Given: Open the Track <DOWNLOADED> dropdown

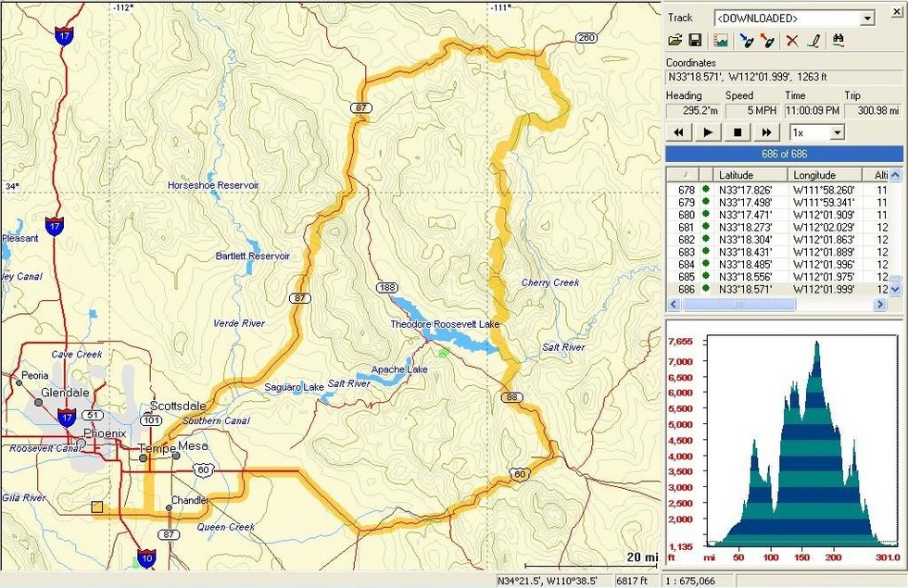Looking at the screenshot, I should click(x=867, y=19).
